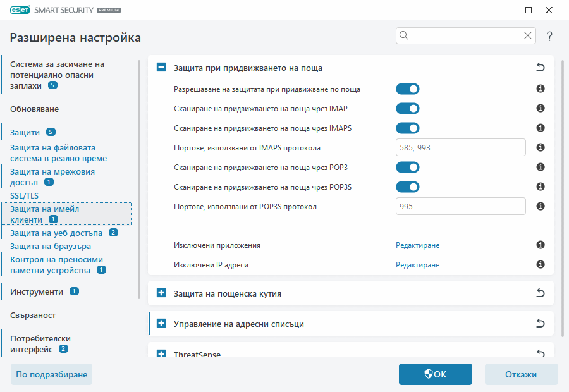The width and height of the screenshot is (569, 392).
Task: Reset 'Защита при придвижването на поща' section arrow
Action: tap(540, 67)
